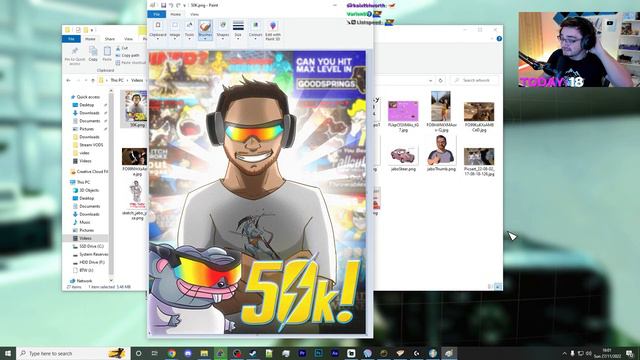Viewport: 640px width, 360px height.
Task: Click the refresh button beside address bar
Action: (440, 80)
